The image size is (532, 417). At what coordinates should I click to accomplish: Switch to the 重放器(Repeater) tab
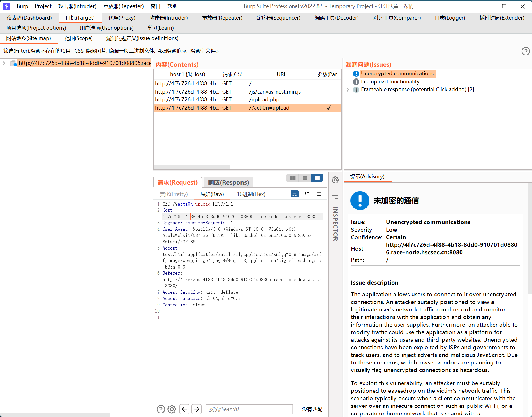[x=222, y=18]
